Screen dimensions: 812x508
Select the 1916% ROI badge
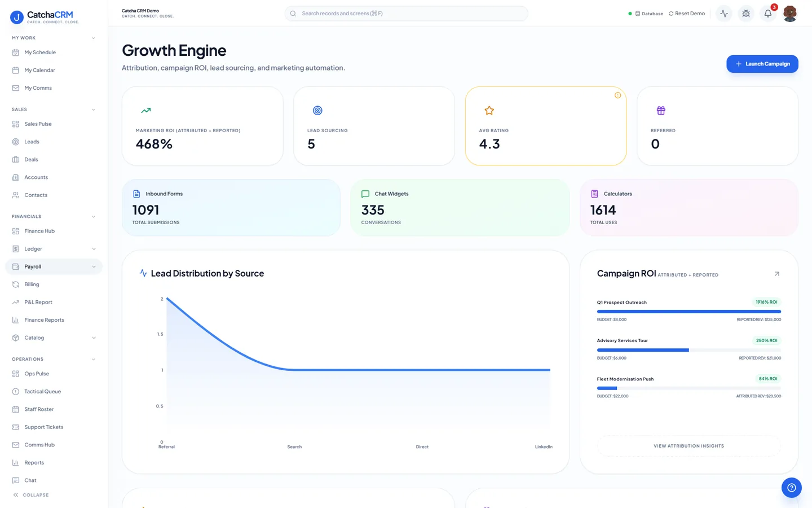pos(766,302)
